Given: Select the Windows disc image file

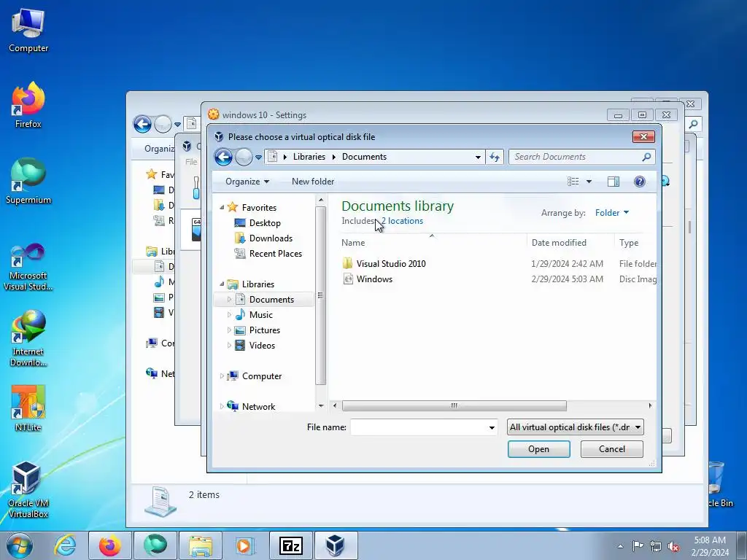Looking at the screenshot, I should (374, 279).
